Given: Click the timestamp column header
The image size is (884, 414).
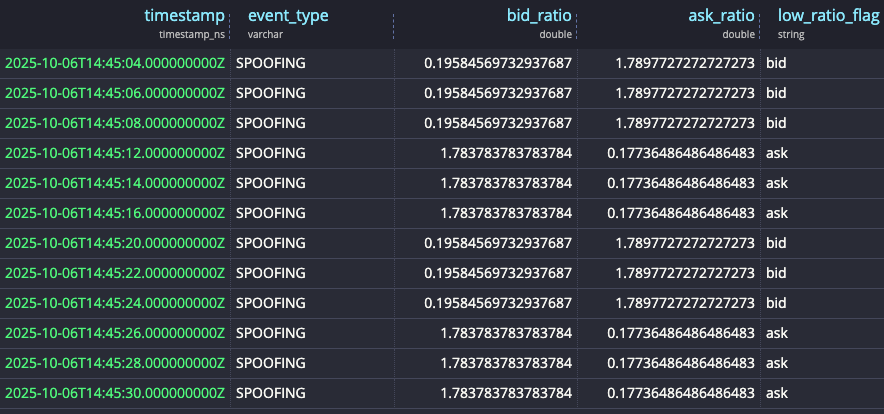Looking at the screenshot, I should [185, 16].
